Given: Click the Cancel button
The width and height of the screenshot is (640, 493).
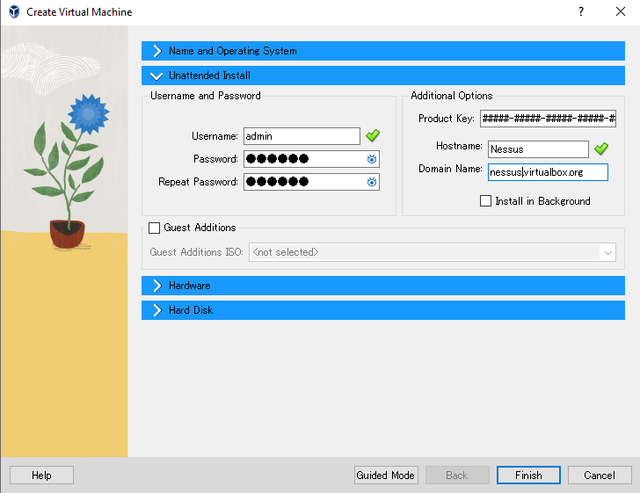Looking at the screenshot, I should [600, 475].
